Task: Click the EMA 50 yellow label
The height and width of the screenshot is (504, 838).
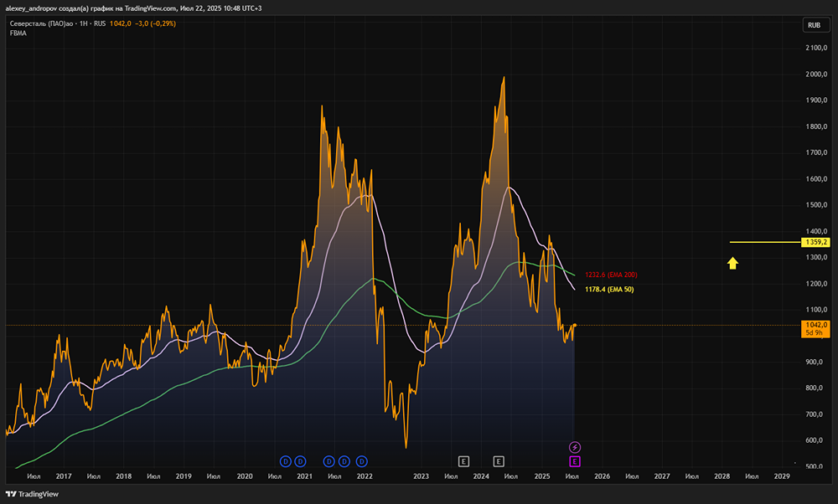Action: (611, 290)
